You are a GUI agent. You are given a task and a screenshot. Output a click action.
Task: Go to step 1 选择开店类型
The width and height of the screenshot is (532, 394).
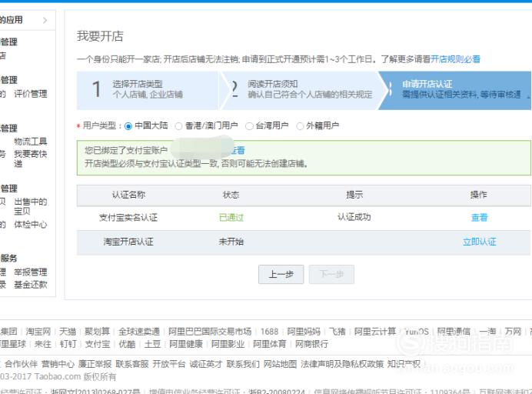pos(148,90)
